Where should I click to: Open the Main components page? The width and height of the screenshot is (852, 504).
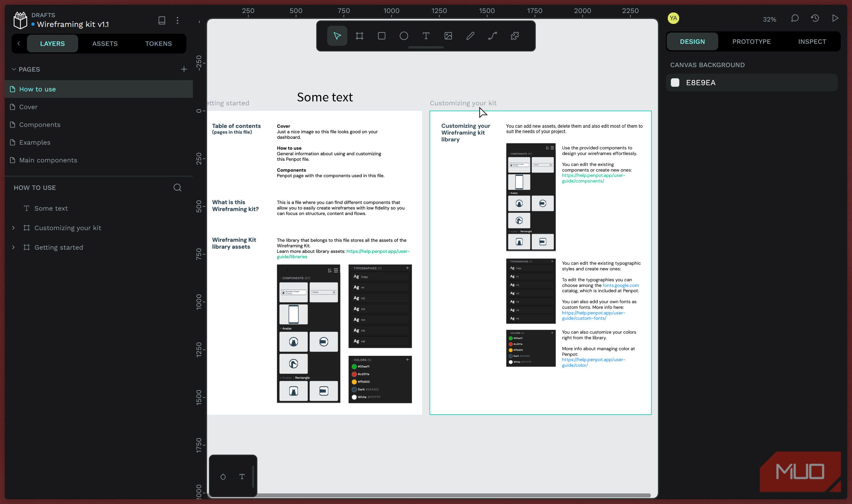[x=99, y=160]
